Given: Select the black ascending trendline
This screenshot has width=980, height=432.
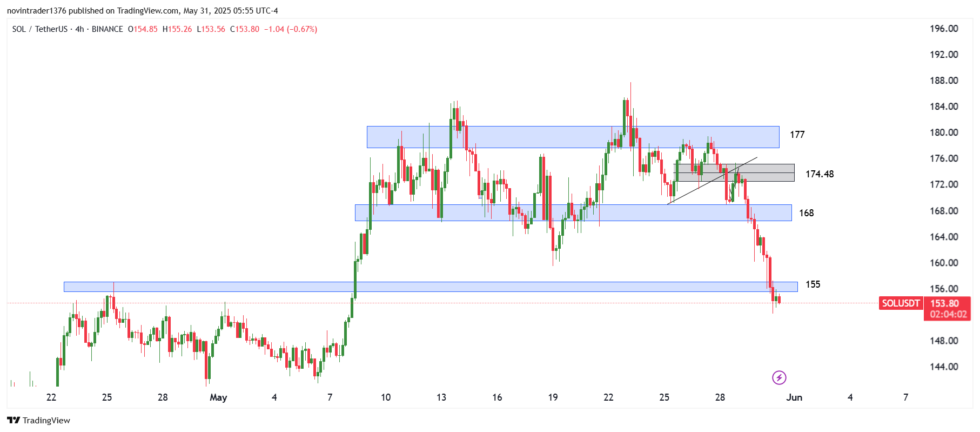Looking at the screenshot, I should [x=712, y=181].
